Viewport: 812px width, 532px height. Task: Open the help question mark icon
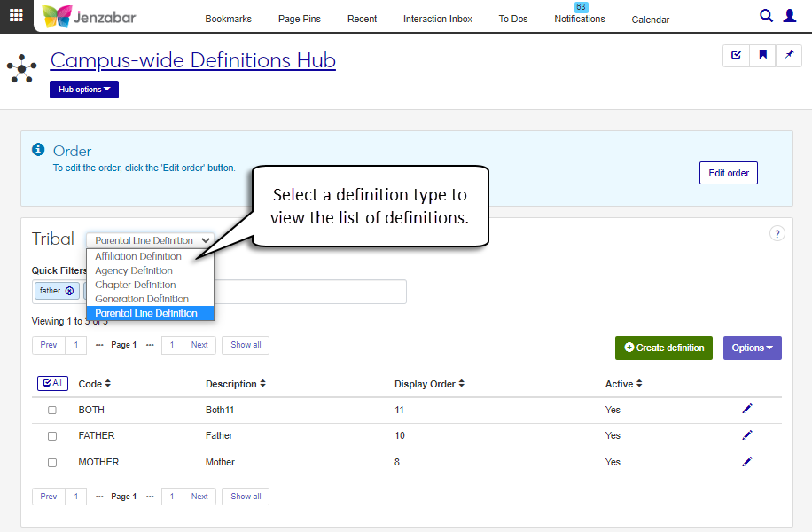pos(777,234)
